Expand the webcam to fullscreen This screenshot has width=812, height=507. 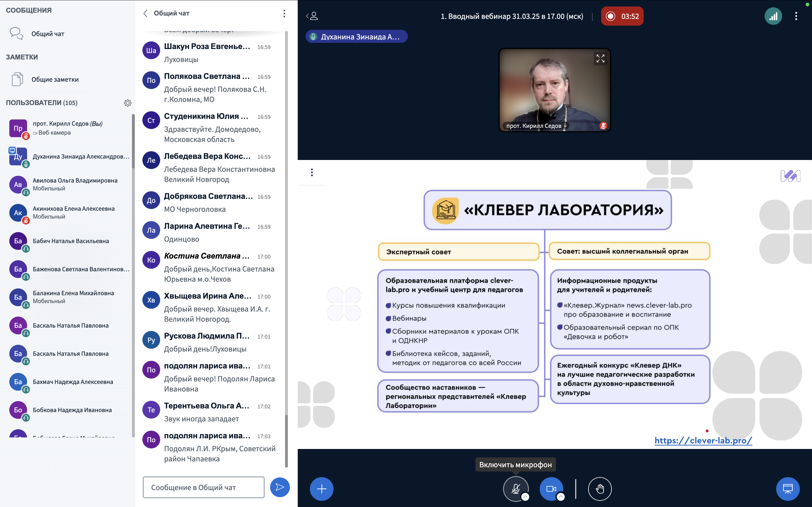click(x=600, y=59)
